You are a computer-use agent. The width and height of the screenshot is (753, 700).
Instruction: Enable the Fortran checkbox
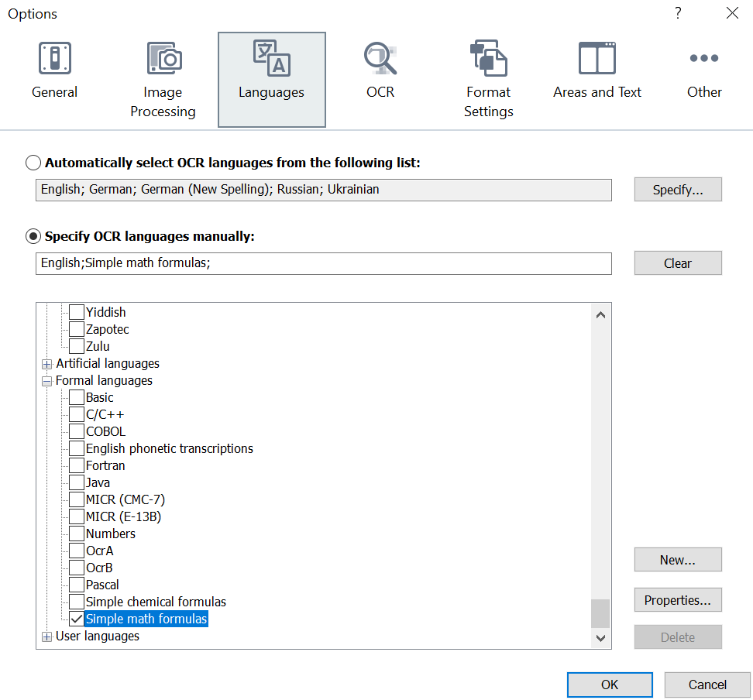click(77, 465)
